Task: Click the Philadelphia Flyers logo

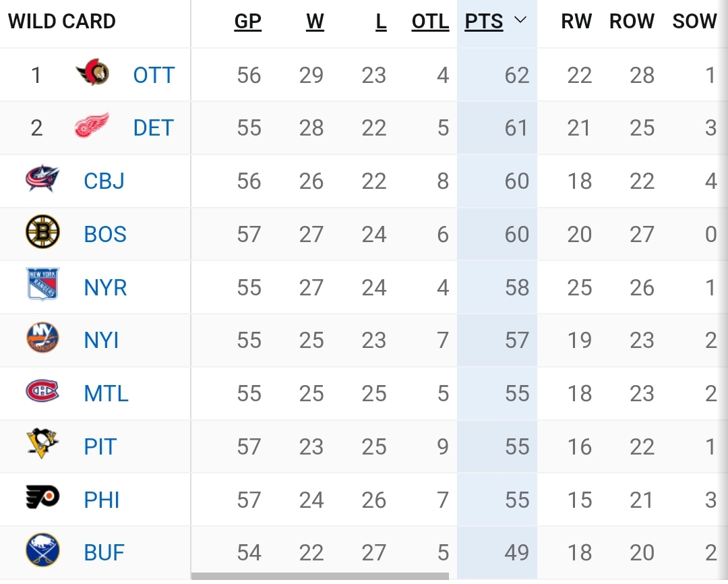Action: click(x=42, y=499)
